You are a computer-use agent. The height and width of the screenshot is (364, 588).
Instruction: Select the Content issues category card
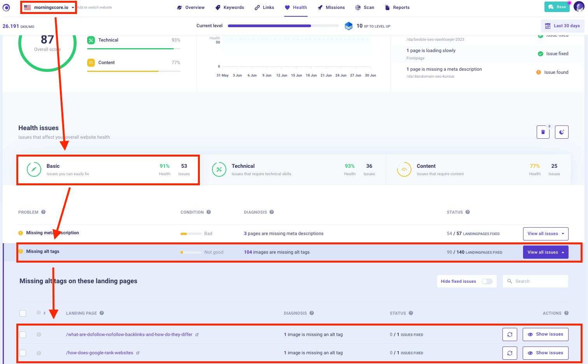478,170
